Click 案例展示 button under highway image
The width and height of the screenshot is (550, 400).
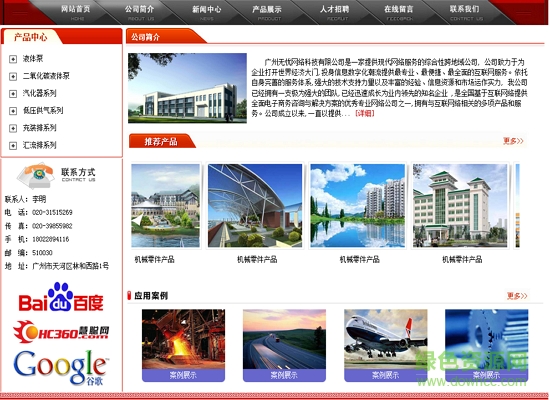point(284,375)
